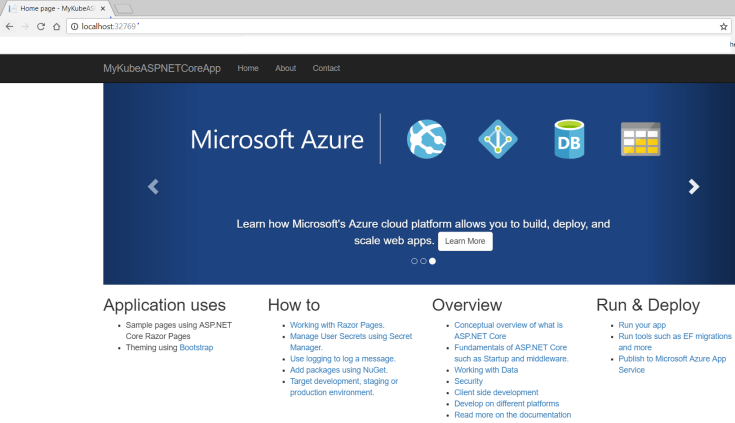
Task: Click the Application uses heading
Action: [x=165, y=305]
